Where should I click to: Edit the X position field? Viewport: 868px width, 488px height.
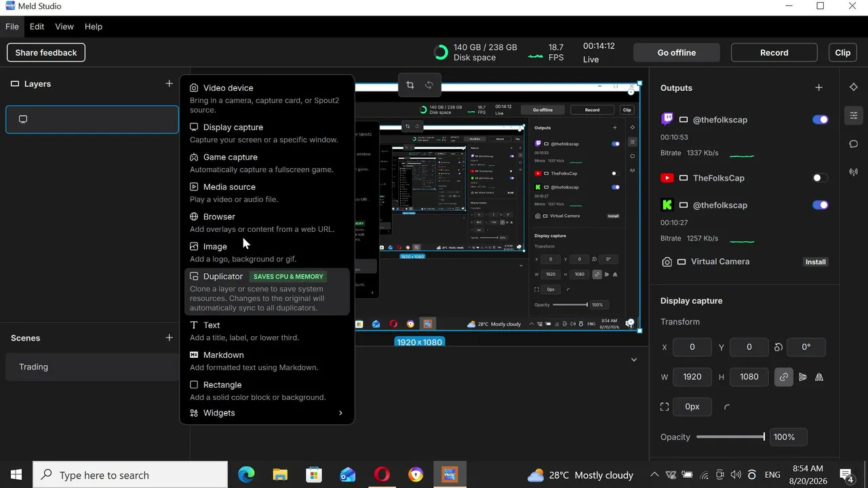click(x=692, y=347)
